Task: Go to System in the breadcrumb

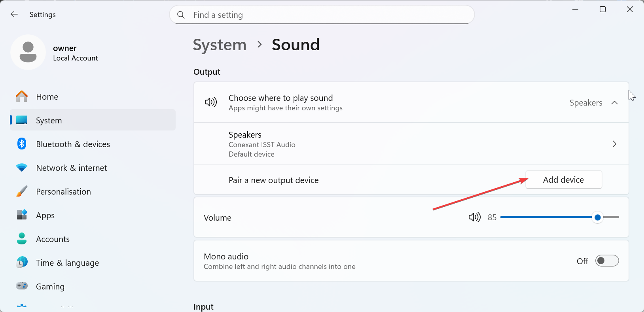Action: [220, 45]
